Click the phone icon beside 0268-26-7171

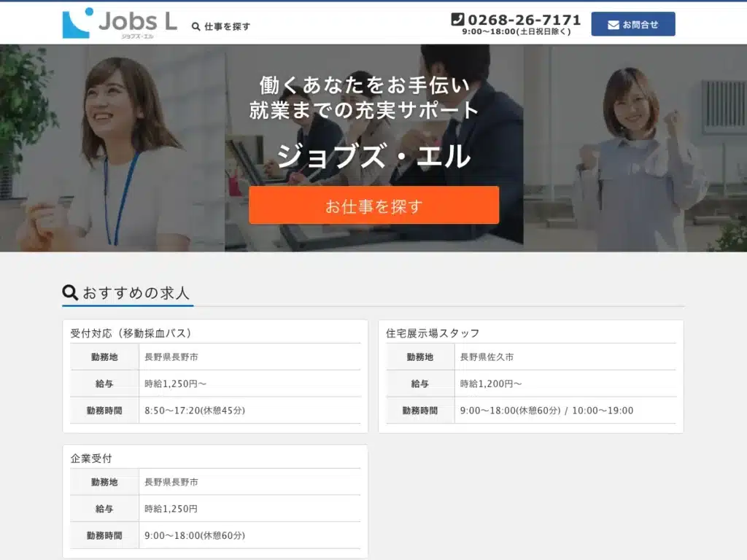tap(457, 19)
